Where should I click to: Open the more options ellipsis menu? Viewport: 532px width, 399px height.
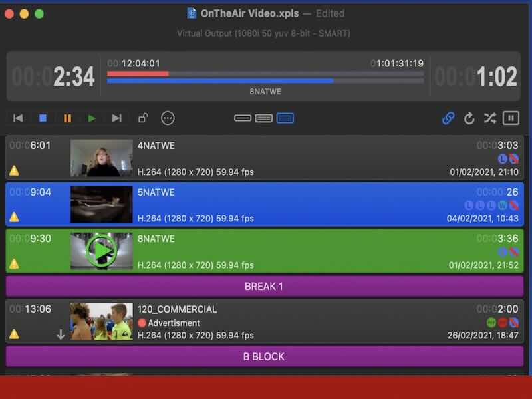coord(168,118)
